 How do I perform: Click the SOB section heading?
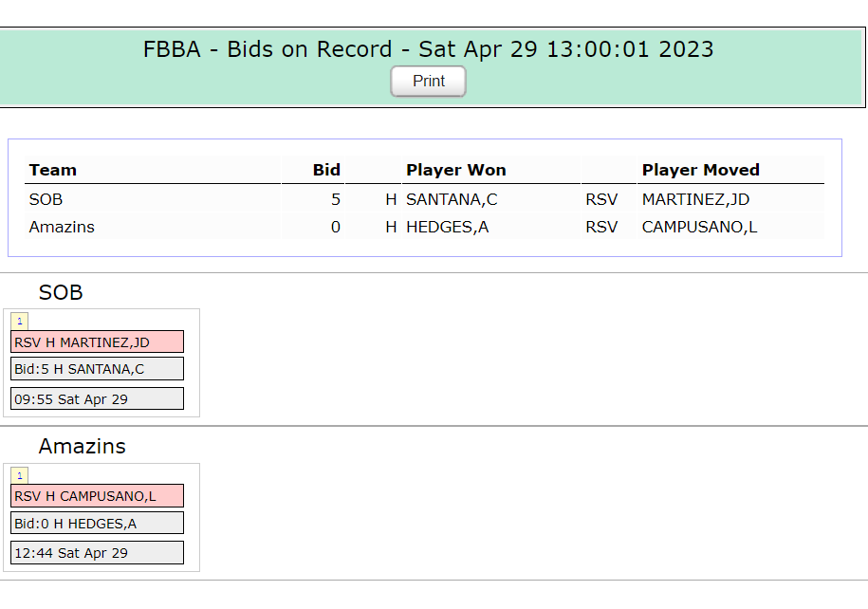point(61,292)
